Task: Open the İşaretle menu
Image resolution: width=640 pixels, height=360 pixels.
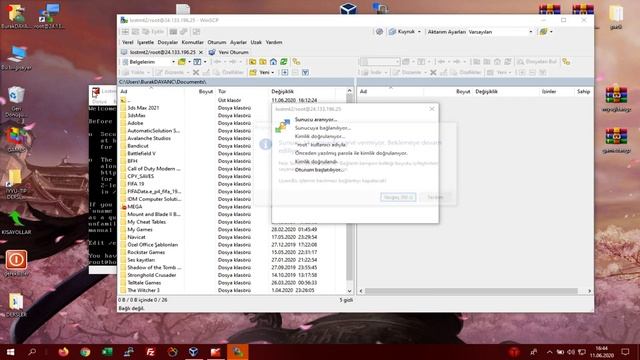Action: (145, 42)
